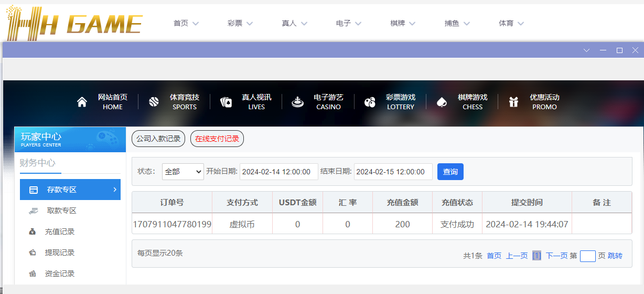Close the inner popup window
The image size is (644, 294).
click(x=636, y=50)
